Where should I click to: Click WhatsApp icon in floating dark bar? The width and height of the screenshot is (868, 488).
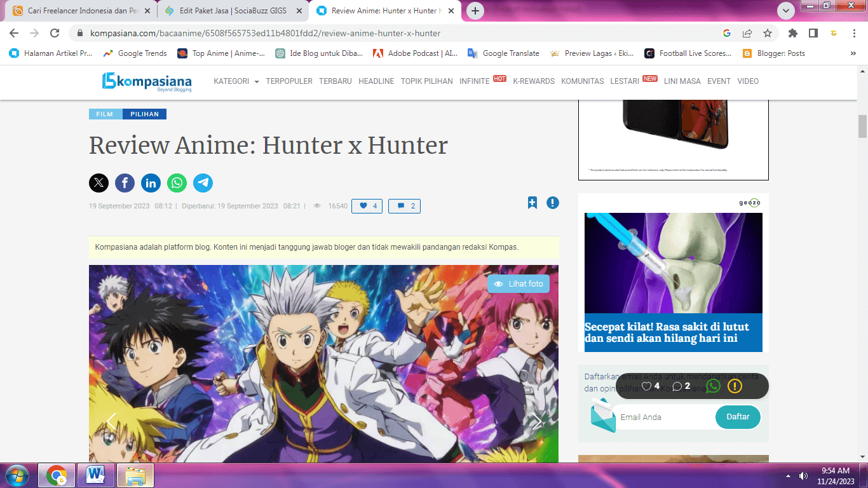(713, 386)
